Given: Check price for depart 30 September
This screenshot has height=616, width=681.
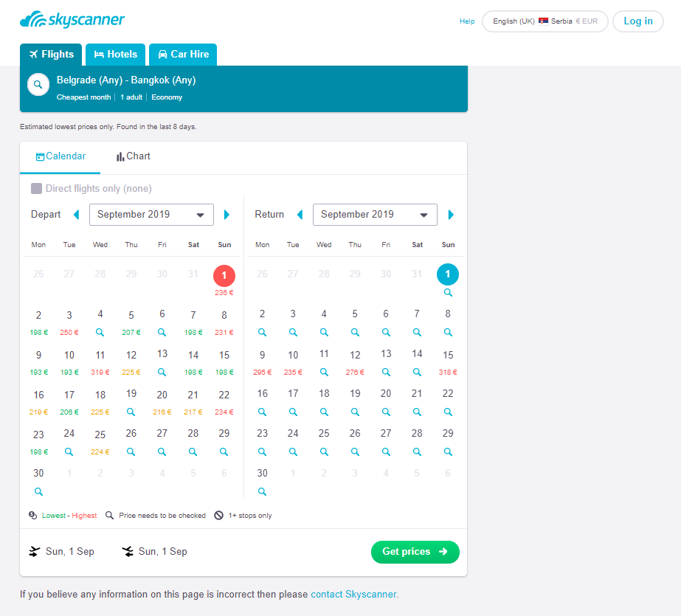Looking at the screenshot, I should [x=38, y=491].
